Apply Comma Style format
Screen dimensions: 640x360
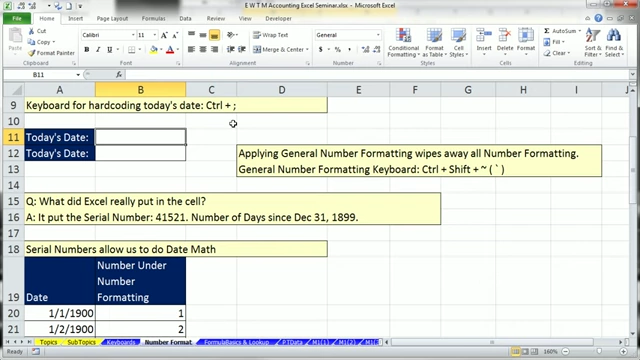click(349, 49)
